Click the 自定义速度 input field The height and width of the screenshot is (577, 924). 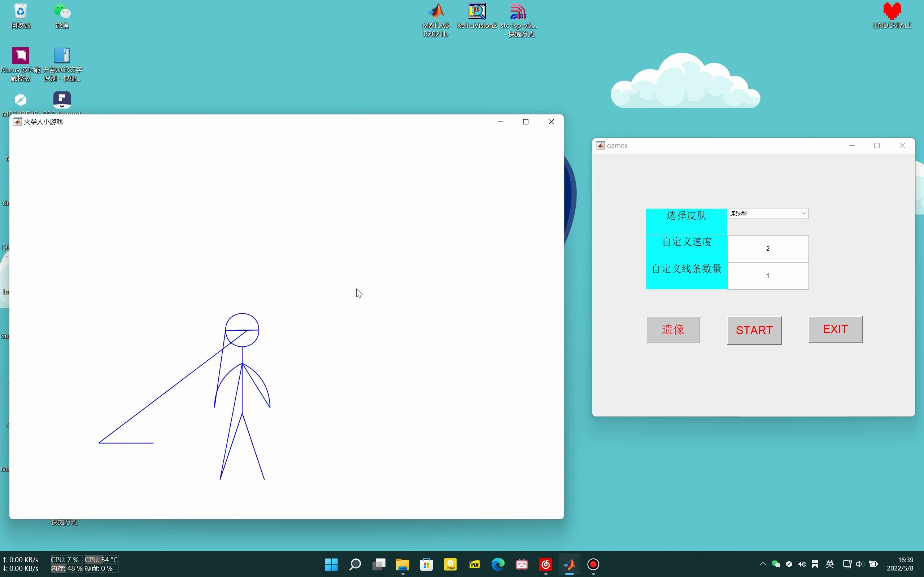tap(767, 249)
